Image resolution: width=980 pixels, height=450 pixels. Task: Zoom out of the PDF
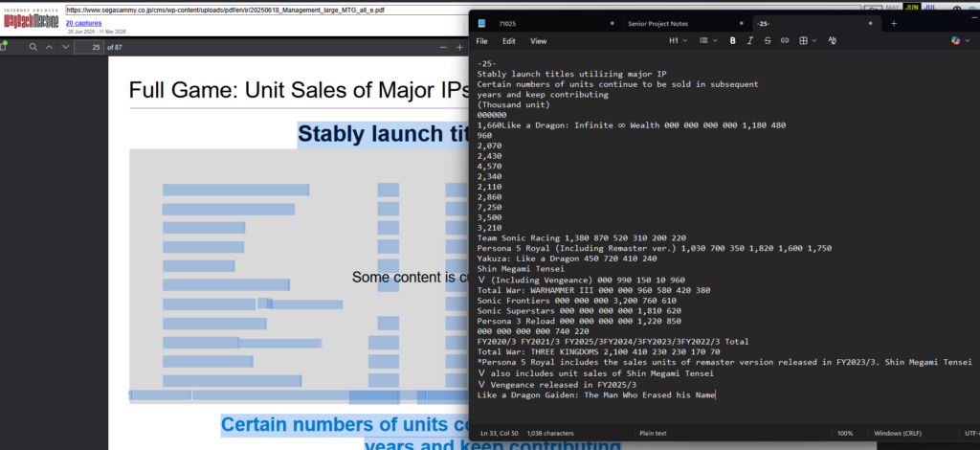[x=443, y=46]
